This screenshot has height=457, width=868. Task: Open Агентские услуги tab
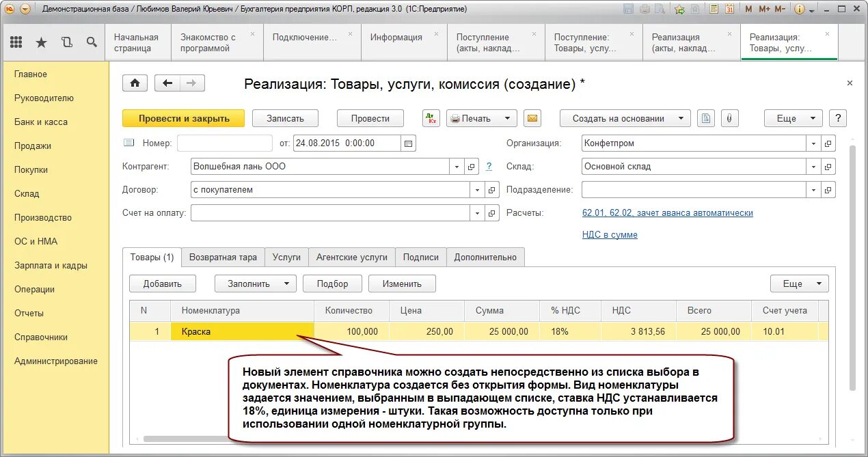(x=351, y=257)
